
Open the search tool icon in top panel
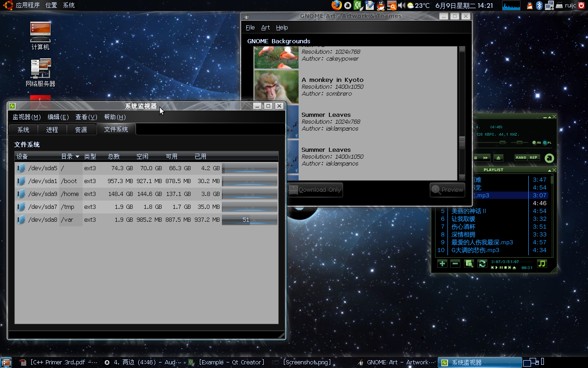(391, 6)
